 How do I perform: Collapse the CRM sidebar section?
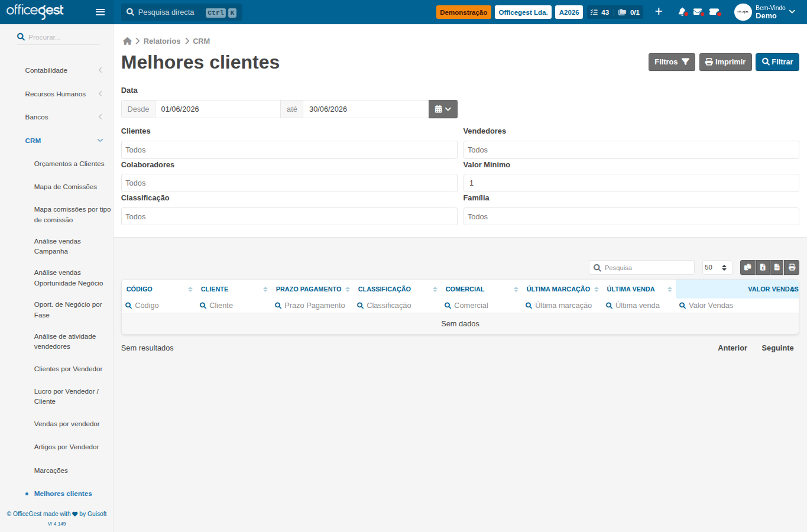coord(63,141)
